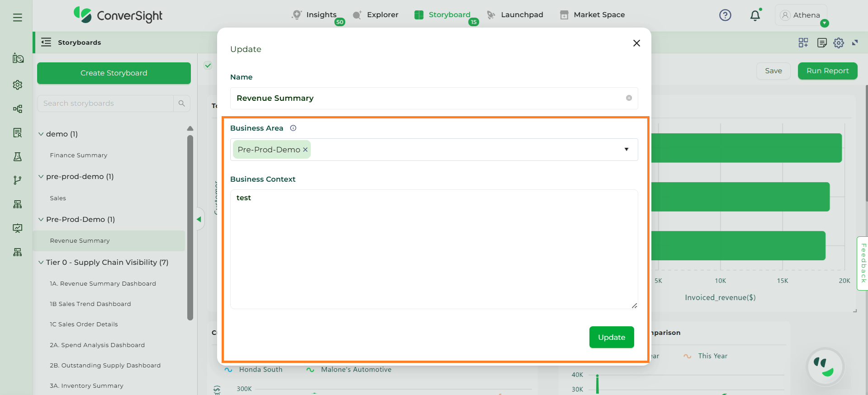Remove the Pre-Prod-Demo tag
The image size is (868, 395).
pos(305,150)
